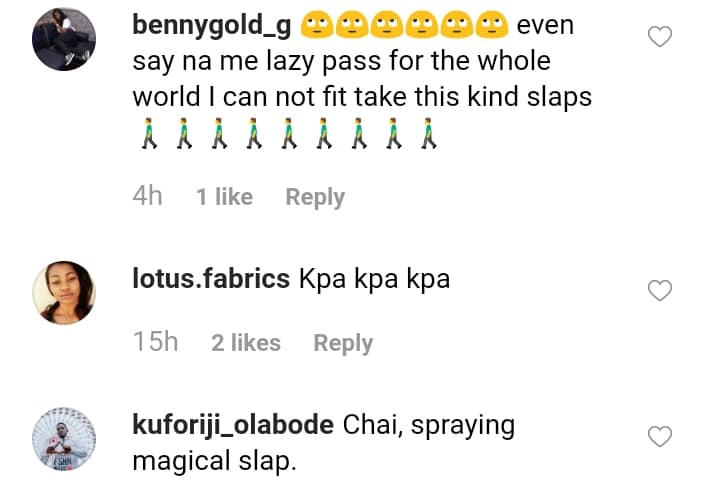Image resolution: width=720 pixels, height=484 pixels.
Task: Tap the heart beside lotus.fabrics' comment
Action: pyautogui.click(x=660, y=291)
